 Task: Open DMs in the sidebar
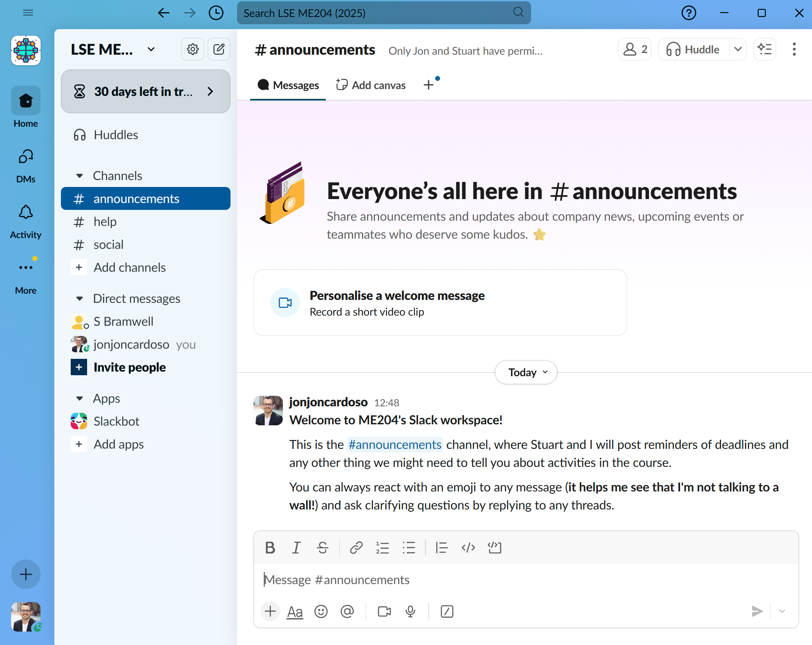[x=26, y=166]
